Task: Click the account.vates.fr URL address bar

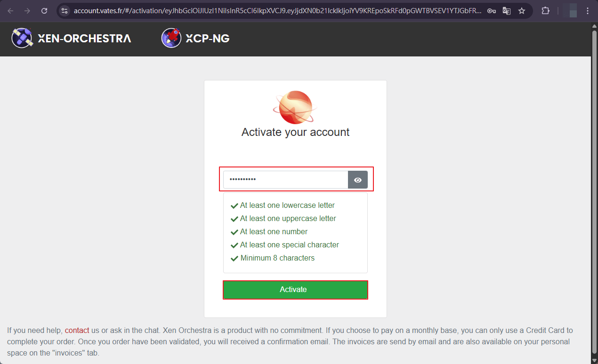Action: 277,11
